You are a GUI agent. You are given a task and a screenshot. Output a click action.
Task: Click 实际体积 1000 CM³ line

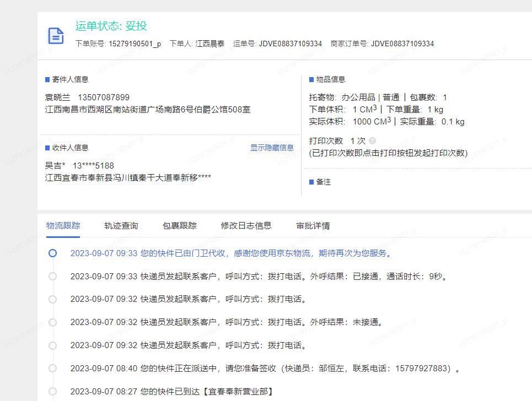pyautogui.click(x=387, y=121)
